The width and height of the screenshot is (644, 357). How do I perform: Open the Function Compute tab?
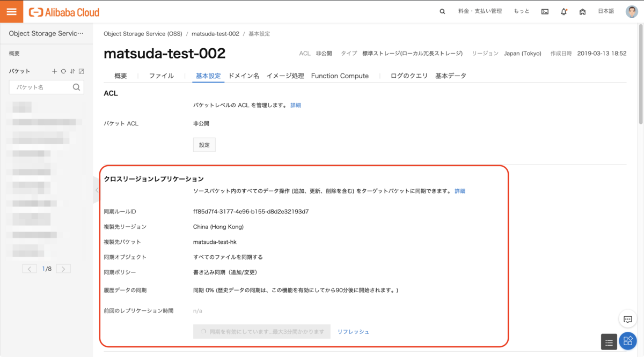[340, 76]
